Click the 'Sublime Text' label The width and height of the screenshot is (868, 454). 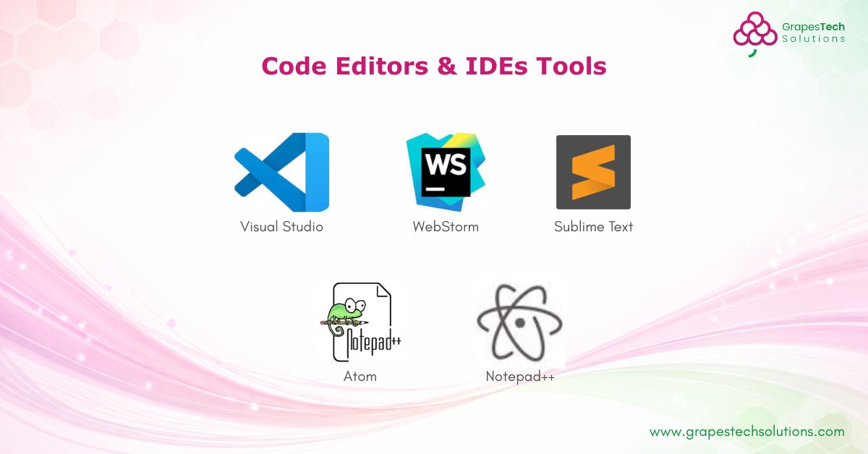(x=593, y=226)
